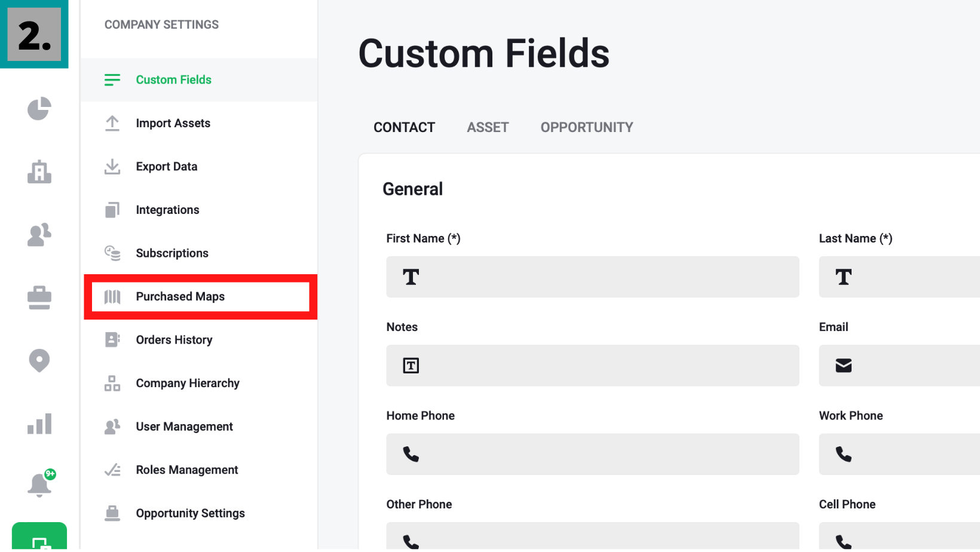This screenshot has height=552, width=980.
Task: Select the Home Phone field
Action: click(x=592, y=455)
